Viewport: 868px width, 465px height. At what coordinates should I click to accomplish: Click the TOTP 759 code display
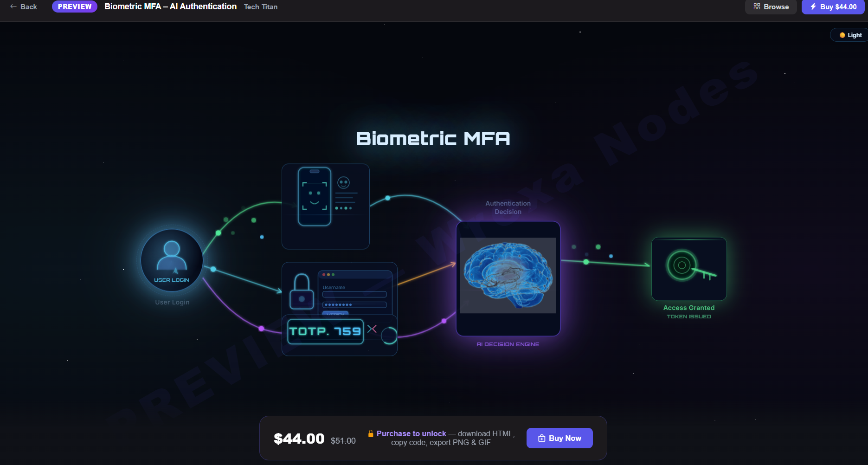(325, 330)
